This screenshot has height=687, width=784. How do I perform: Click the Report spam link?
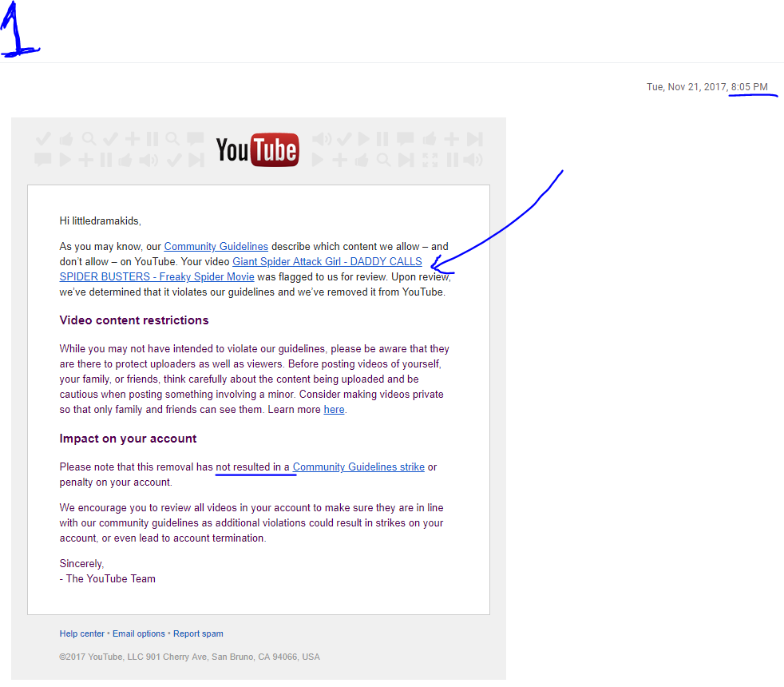point(198,634)
